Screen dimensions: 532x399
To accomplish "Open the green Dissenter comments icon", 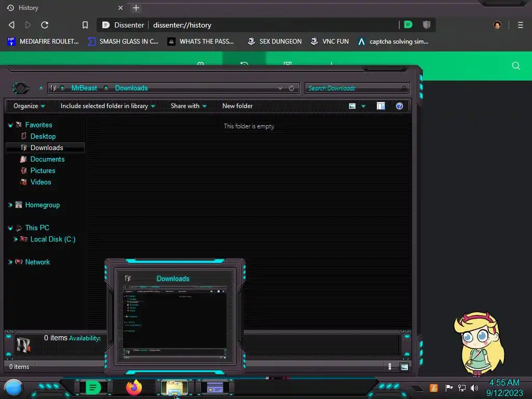I will tap(408, 24).
